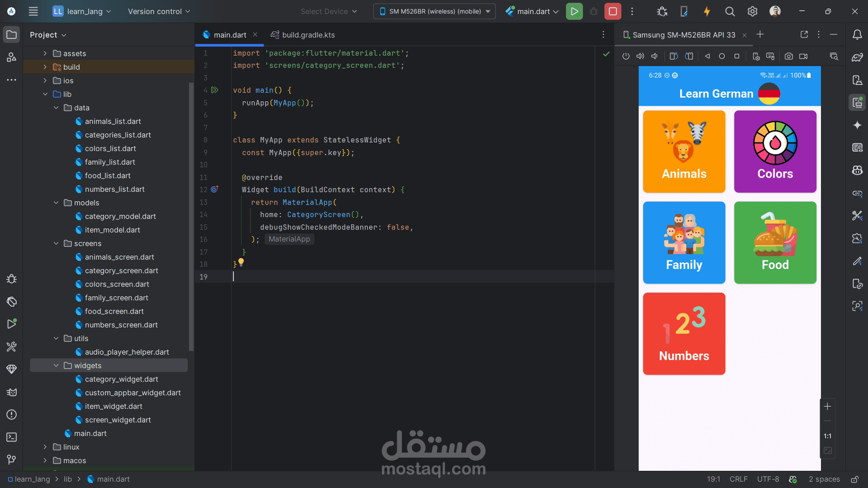
Task: Switch to the build.gradle.kts tab
Action: (303, 35)
